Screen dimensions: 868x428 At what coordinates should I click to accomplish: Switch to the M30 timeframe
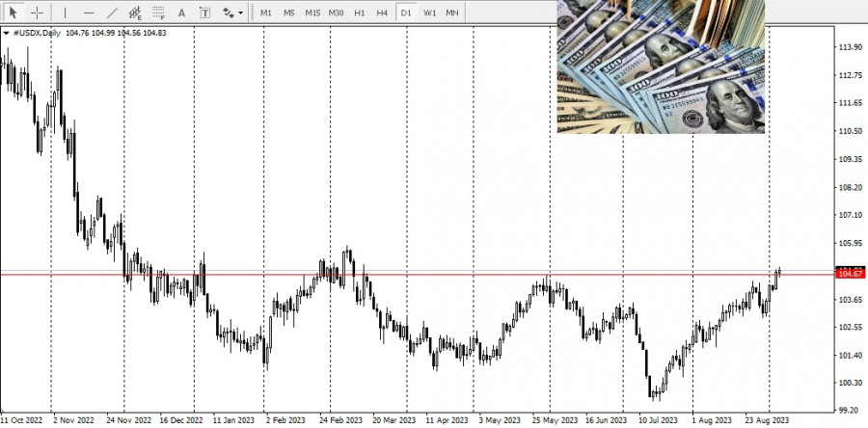point(336,13)
